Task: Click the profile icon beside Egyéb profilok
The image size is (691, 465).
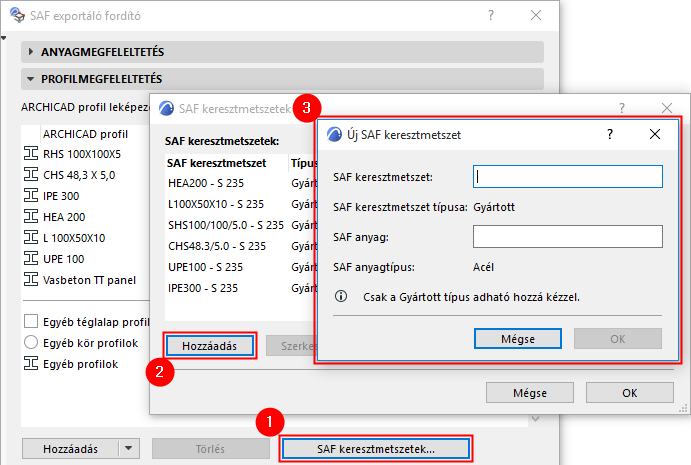Action: (x=31, y=364)
